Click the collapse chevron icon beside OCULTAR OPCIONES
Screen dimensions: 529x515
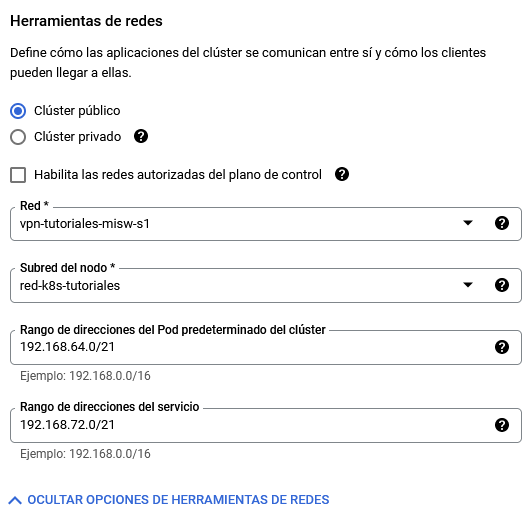point(15,500)
